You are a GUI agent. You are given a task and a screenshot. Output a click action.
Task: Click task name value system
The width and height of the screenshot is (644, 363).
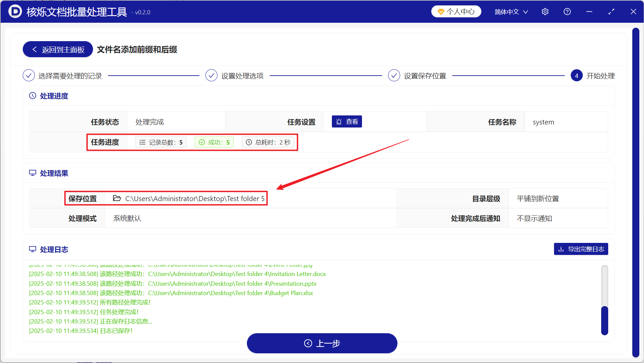tap(543, 122)
